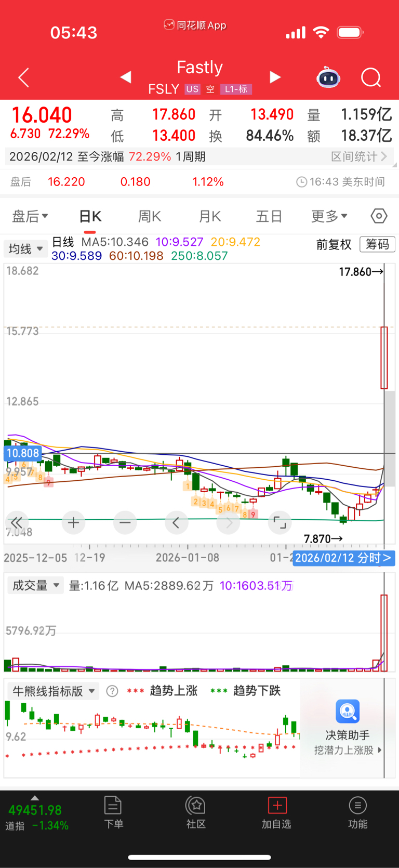Move chart cursor right one bar
The height and width of the screenshot is (868, 399).
coord(228,522)
